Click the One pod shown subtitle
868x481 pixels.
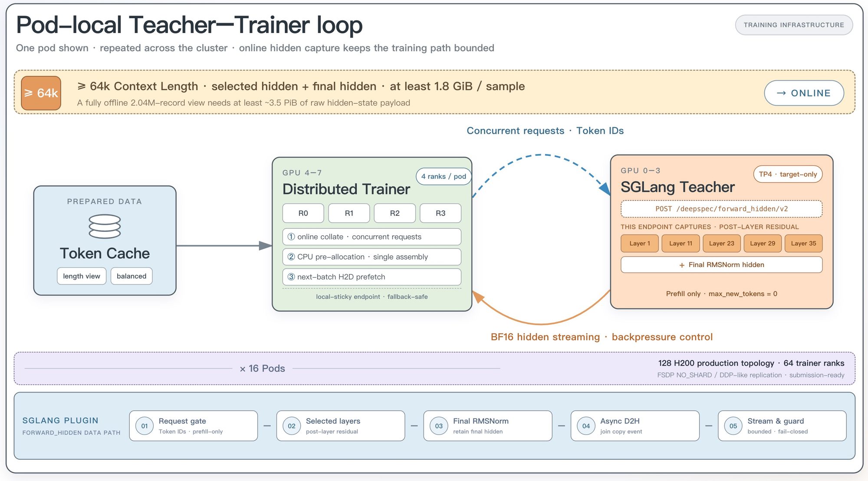(x=255, y=48)
